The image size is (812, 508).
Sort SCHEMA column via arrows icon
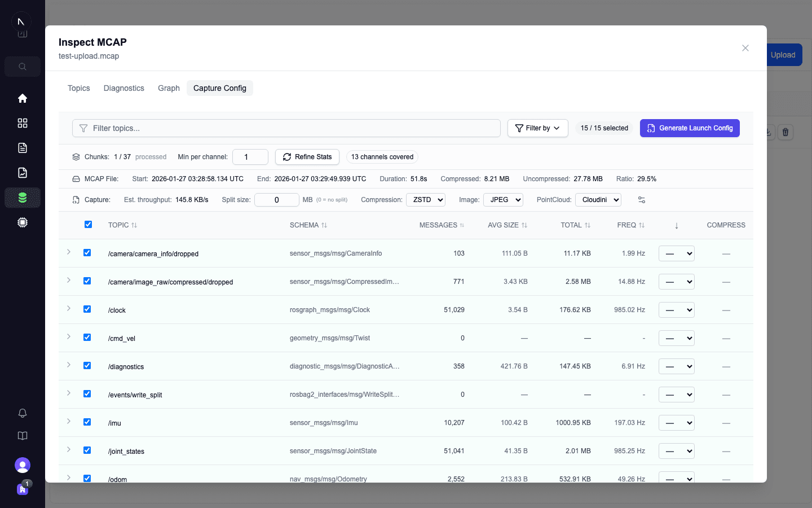click(324, 225)
